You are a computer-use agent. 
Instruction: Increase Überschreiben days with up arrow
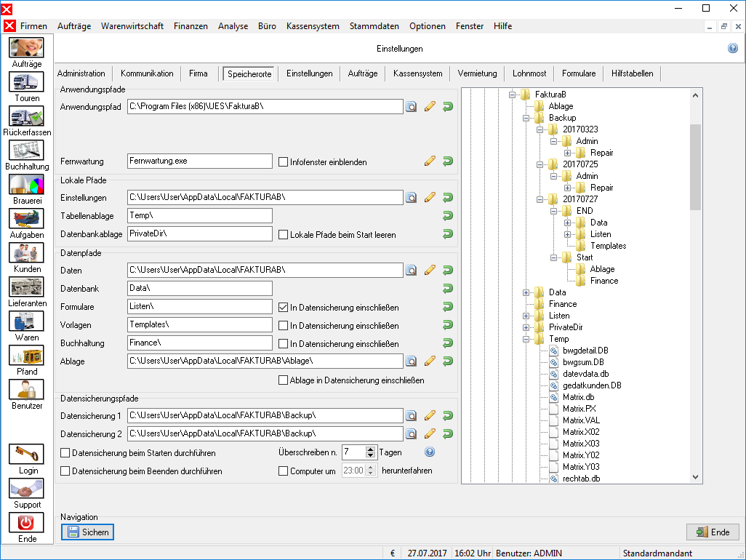click(x=371, y=449)
